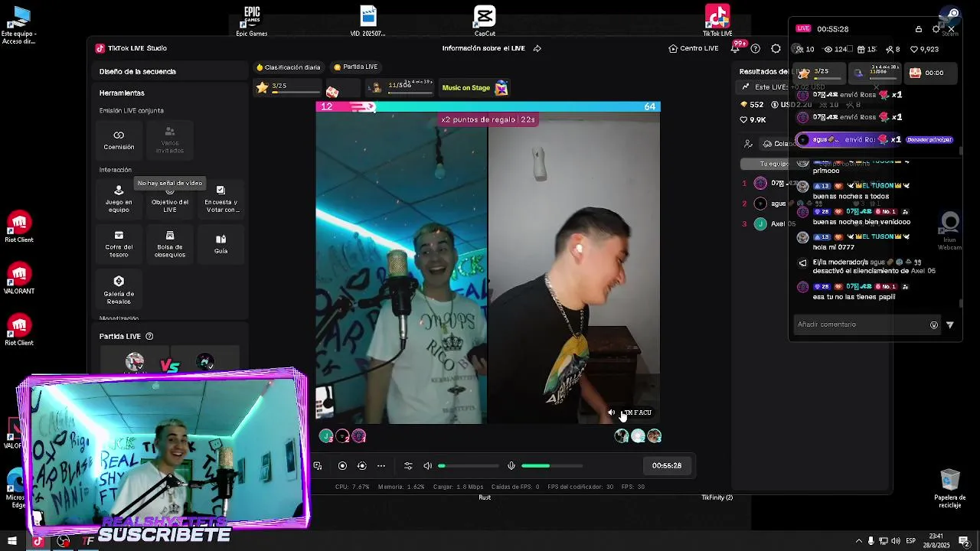
Task: Open the Coemisión co-host tool
Action: pyautogui.click(x=119, y=139)
